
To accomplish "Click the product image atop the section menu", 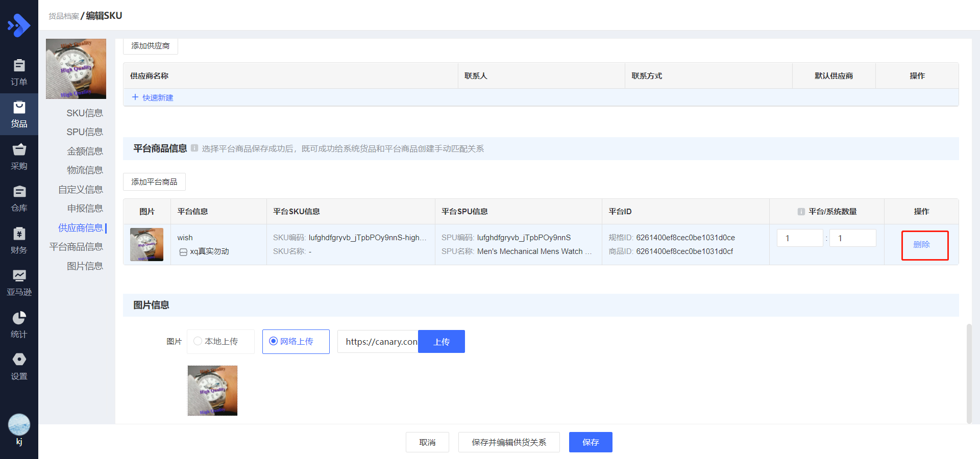I will [x=76, y=69].
